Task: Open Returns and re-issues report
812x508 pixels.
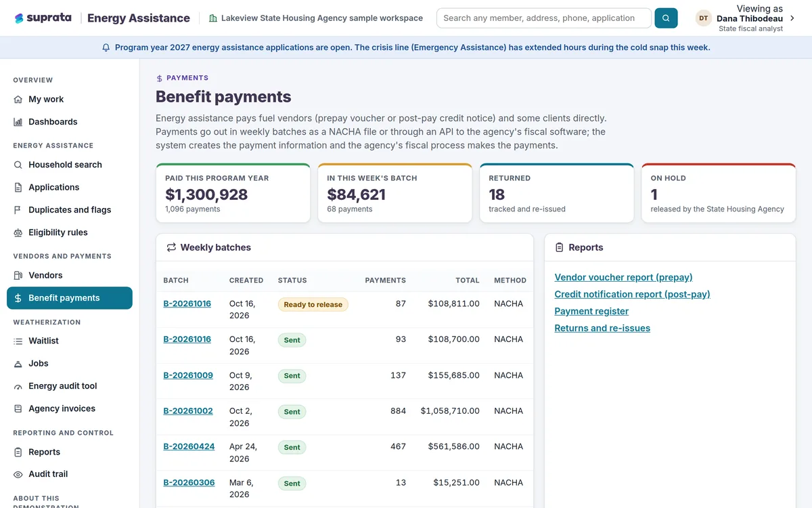Action: click(x=602, y=328)
